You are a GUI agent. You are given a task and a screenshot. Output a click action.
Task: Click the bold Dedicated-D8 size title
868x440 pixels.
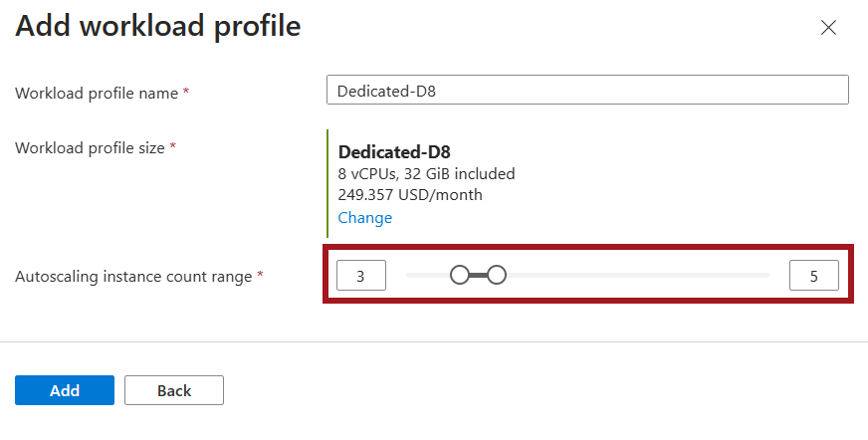point(394,152)
